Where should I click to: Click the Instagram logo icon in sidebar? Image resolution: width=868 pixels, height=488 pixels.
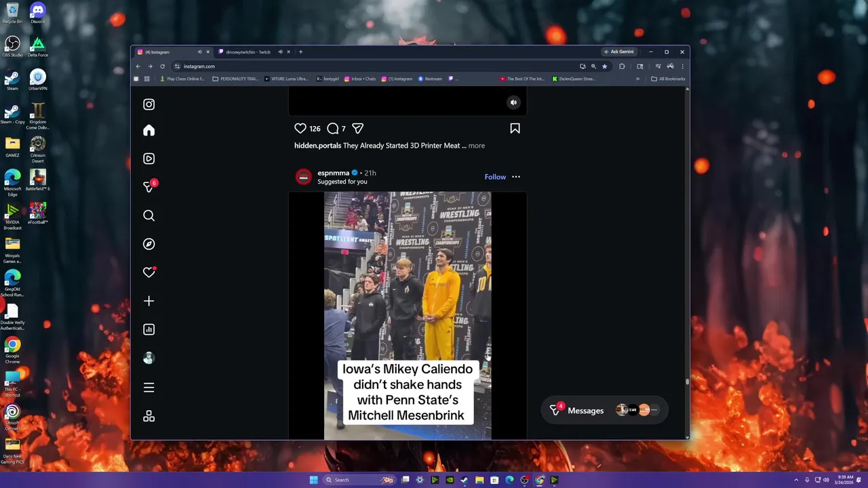(x=149, y=104)
